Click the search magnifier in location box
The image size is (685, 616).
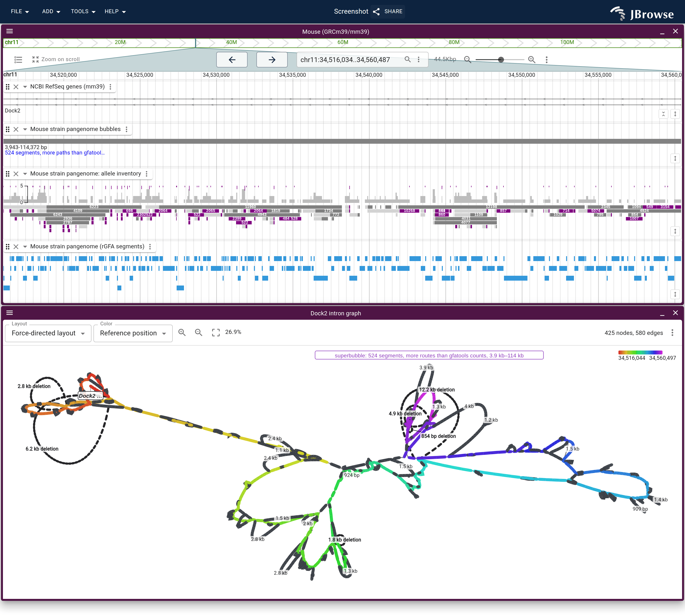[x=408, y=60]
